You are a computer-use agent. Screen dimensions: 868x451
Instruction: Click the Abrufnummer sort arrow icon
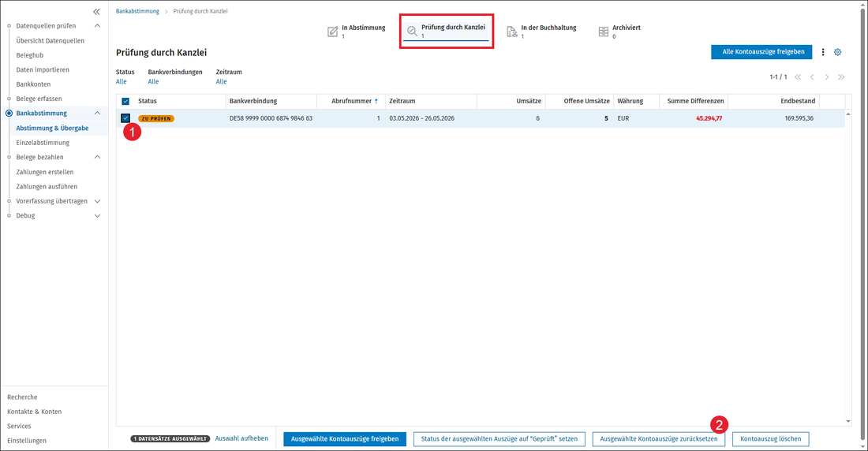coord(376,101)
